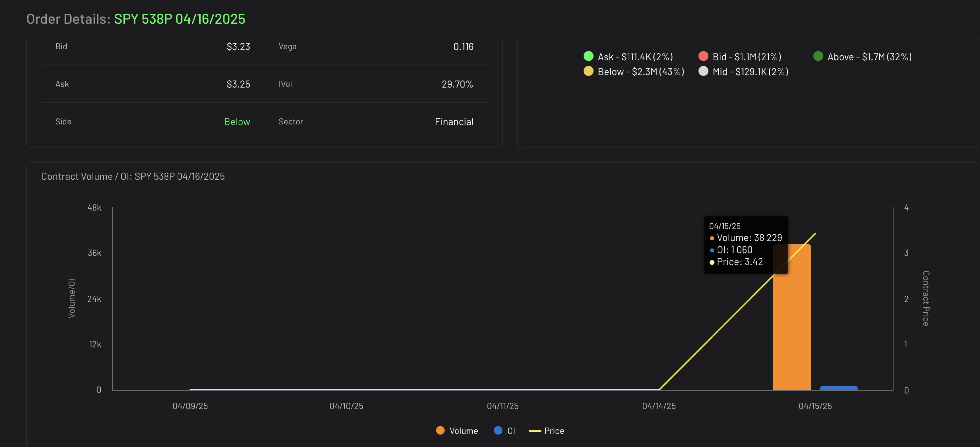The width and height of the screenshot is (980, 447).
Task: Click the Vega value 0.116
Action: point(463,46)
